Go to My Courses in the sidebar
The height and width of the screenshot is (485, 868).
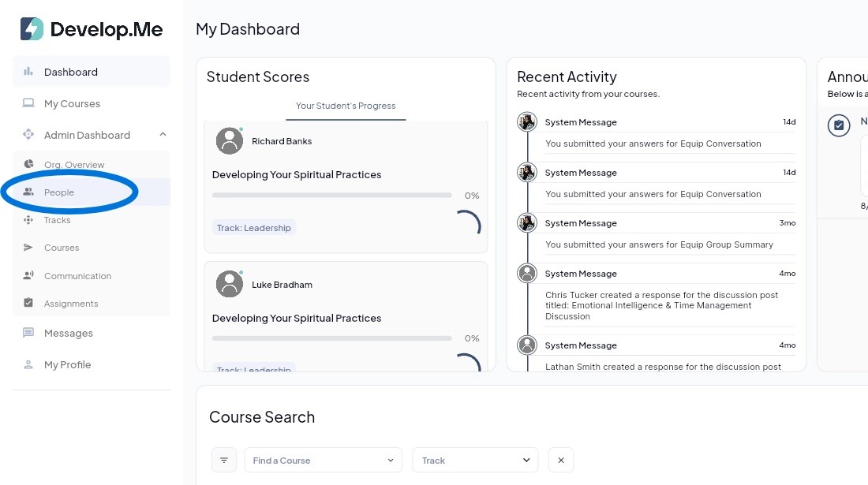pos(72,103)
